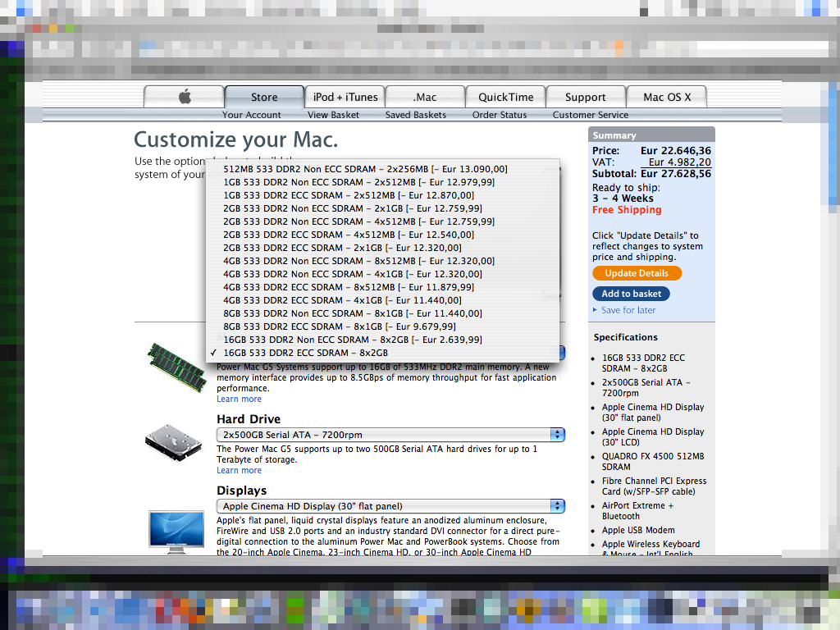Switch to the QuickTime tab

(506, 97)
